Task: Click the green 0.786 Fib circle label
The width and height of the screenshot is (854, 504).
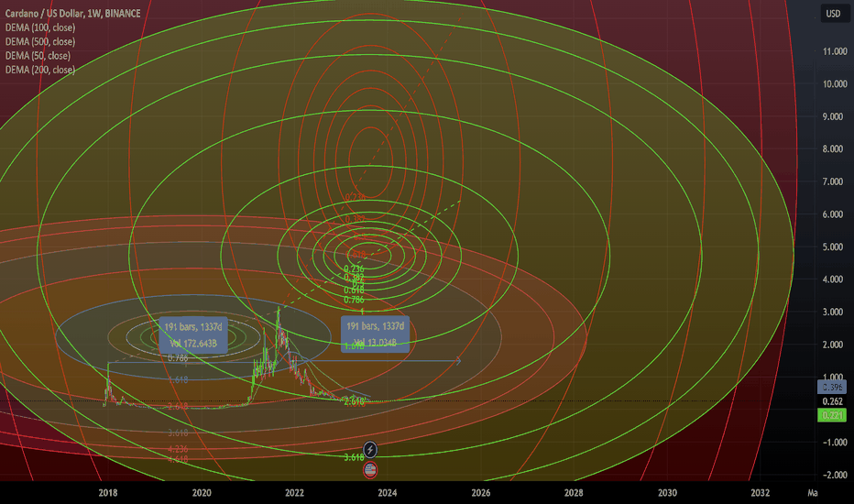Action: tap(354, 300)
